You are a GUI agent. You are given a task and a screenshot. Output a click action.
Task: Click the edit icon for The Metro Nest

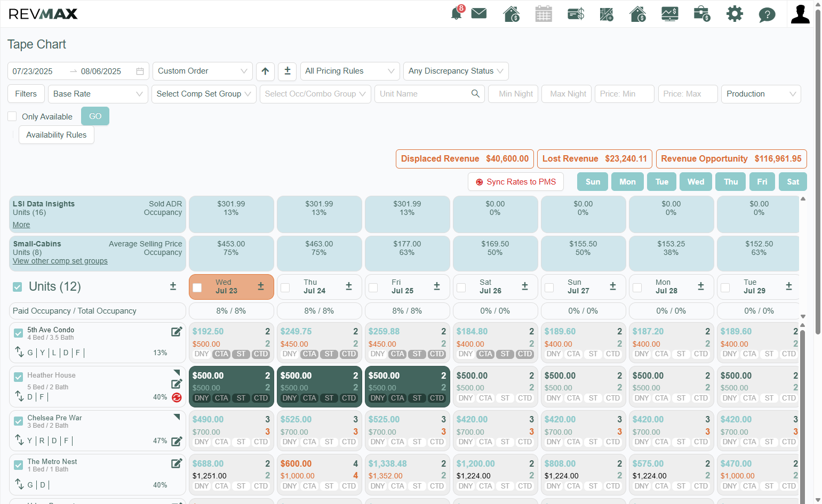pyautogui.click(x=177, y=463)
